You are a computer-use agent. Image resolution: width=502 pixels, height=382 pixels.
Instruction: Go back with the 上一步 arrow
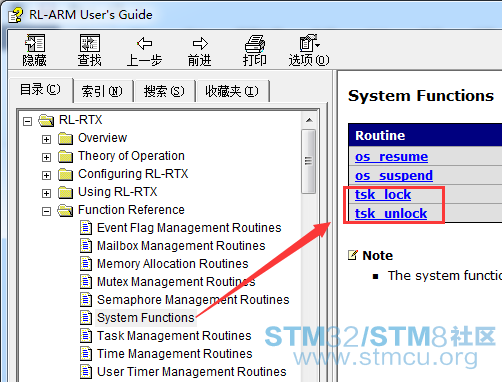144,43
